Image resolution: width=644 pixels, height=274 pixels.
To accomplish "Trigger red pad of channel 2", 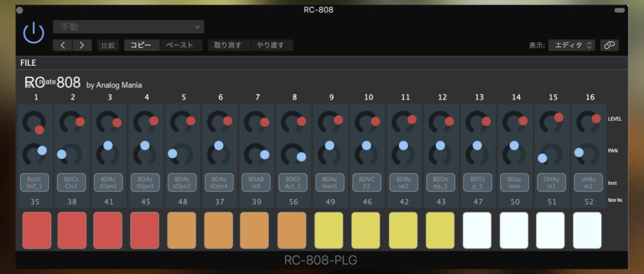I will (x=73, y=230).
